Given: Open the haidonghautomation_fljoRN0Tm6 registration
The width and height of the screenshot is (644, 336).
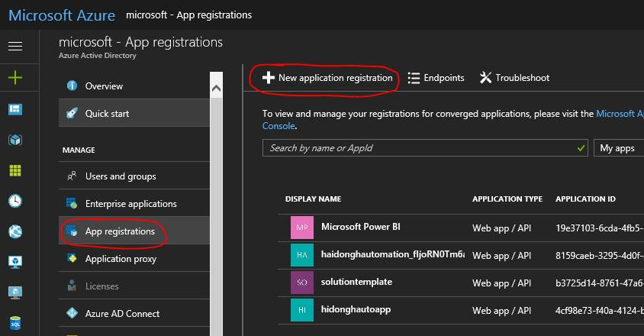Looking at the screenshot, I should point(393,254).
